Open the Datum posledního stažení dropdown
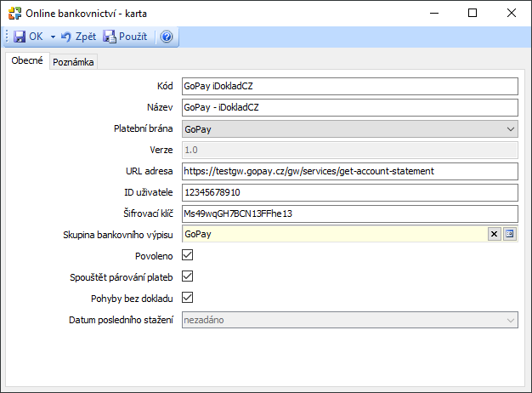The image size is (532, 393). click(350, 320)
